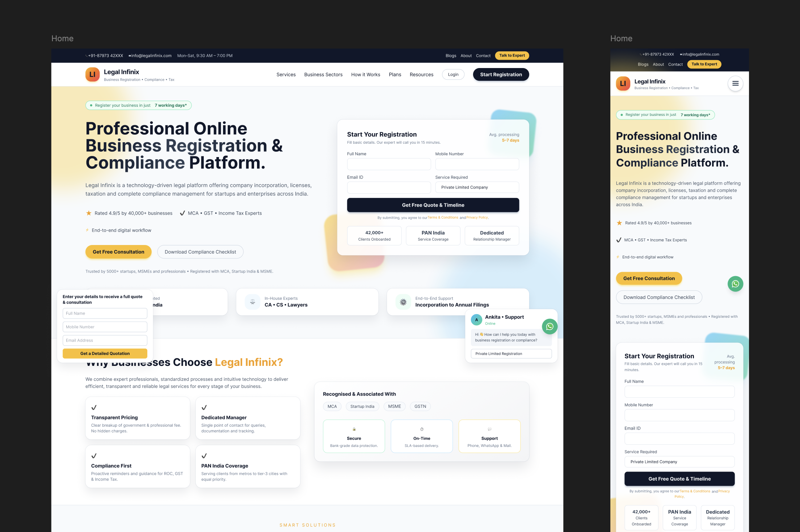Click the mobile frame Full Name field

click(679, 392)
